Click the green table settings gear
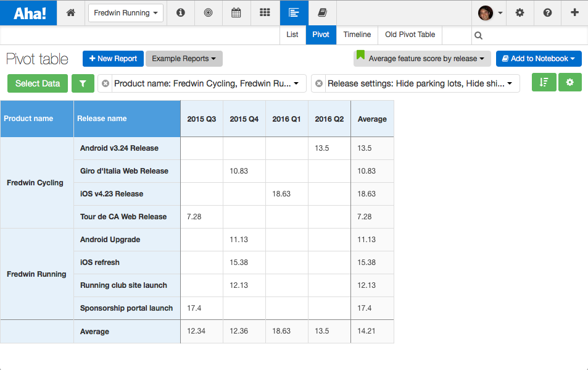The image size is (588, 370). [570, 82]
